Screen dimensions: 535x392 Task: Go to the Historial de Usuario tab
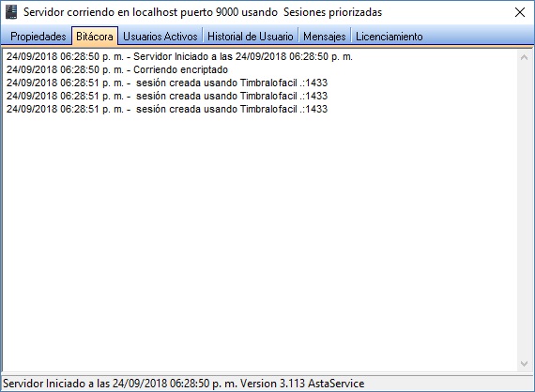pyautogui.click(x=250, y=37)
